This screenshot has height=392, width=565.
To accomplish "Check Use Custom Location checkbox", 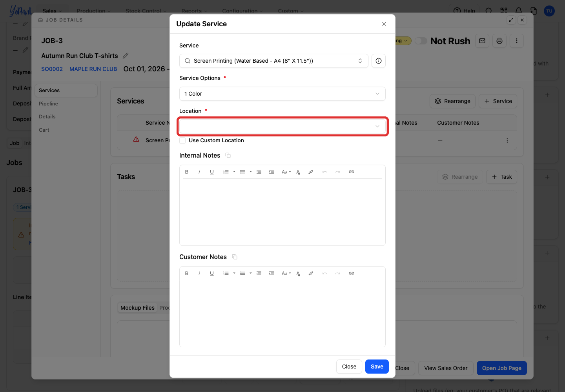I will [x=182, y=140].
